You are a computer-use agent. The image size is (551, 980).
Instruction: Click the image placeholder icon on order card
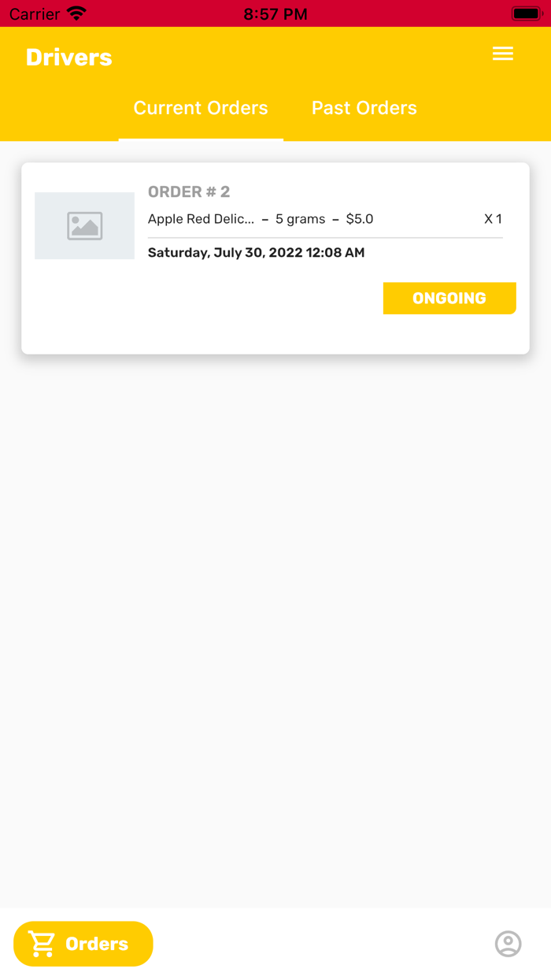pos(84,225)
